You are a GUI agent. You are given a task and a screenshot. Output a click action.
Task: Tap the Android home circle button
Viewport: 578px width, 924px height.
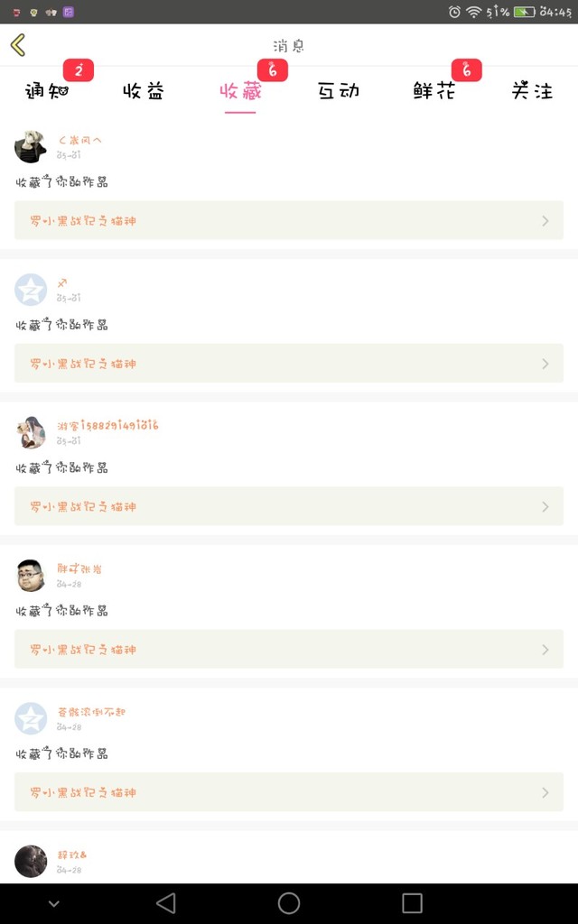coord(289,902)
